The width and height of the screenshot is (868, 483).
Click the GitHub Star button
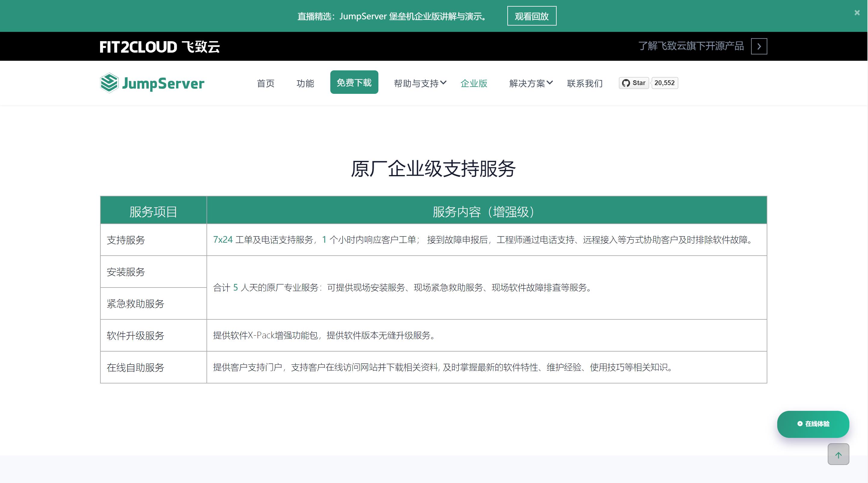point(634,83)
